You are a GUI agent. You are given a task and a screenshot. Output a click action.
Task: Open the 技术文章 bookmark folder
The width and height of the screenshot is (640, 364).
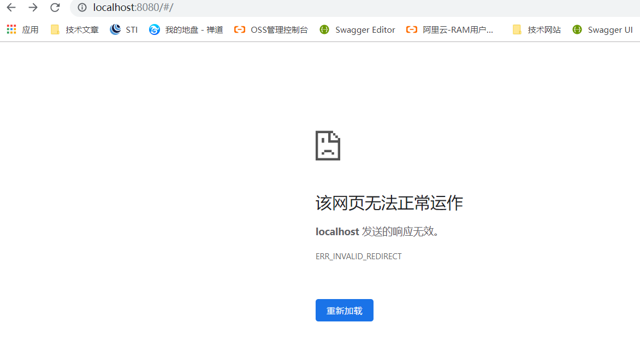pos(74,29)
